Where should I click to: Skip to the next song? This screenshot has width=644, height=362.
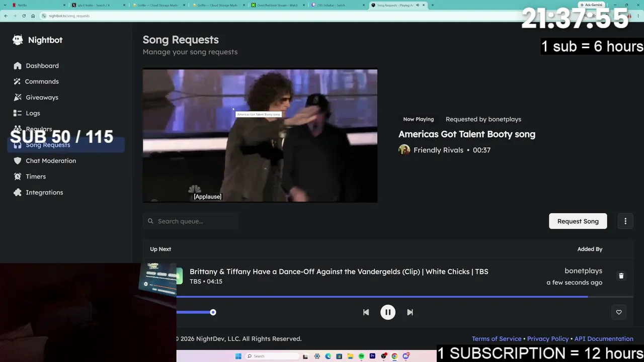(x=410, y=312)
